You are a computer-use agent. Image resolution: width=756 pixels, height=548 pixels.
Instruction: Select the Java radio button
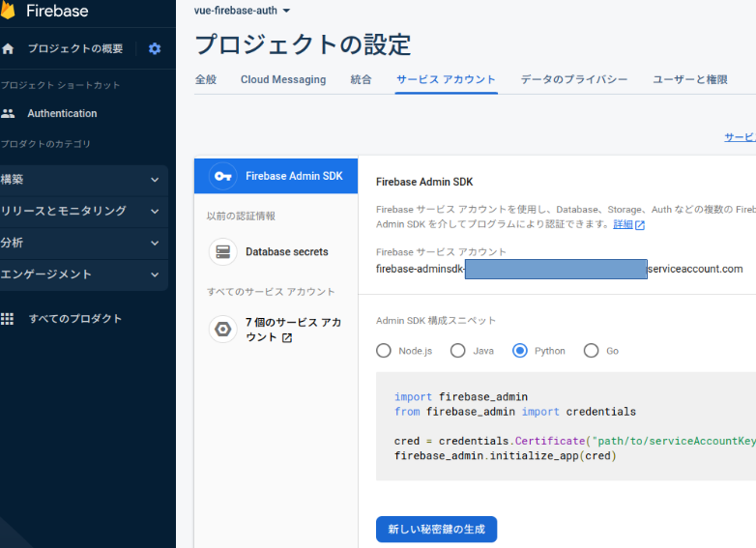pyautogui.click(x=457, y=351)
